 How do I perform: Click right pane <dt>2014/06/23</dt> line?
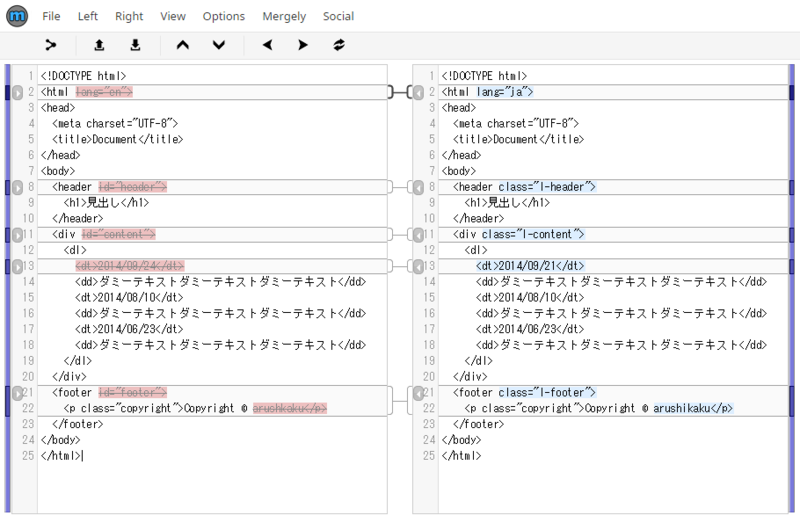point(530,329)
